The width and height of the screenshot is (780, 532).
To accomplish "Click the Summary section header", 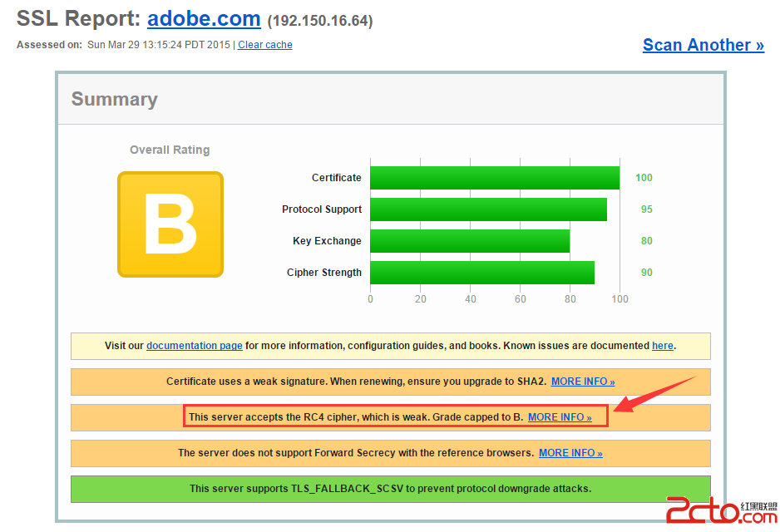I will click(114, 99).
